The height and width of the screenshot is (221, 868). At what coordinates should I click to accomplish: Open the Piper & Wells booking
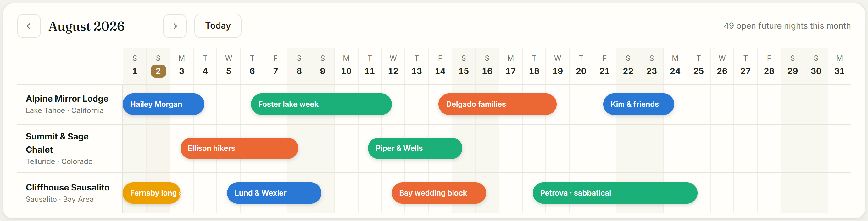point(415,148)
